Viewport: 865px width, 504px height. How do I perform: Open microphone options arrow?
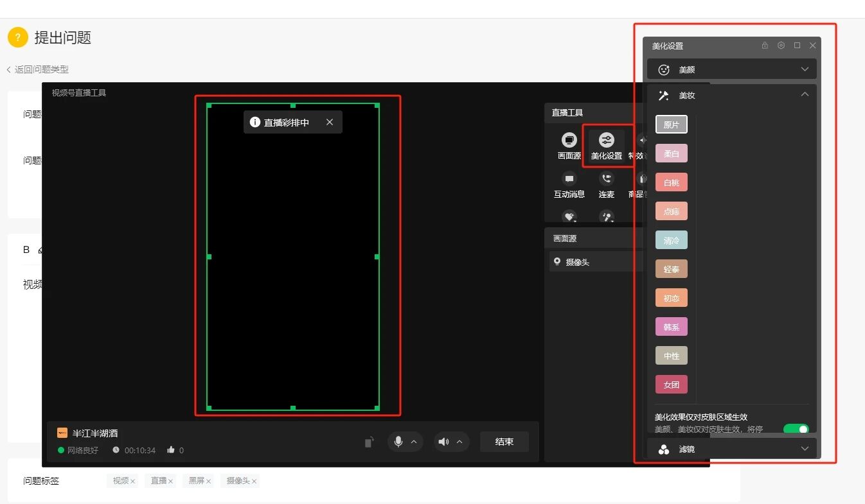coord(414,442)
